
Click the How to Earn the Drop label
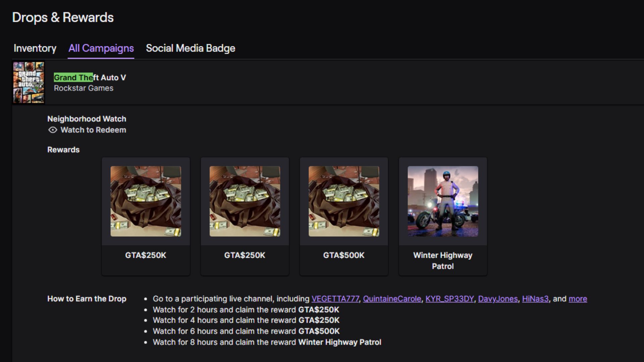tap(87, 299)
